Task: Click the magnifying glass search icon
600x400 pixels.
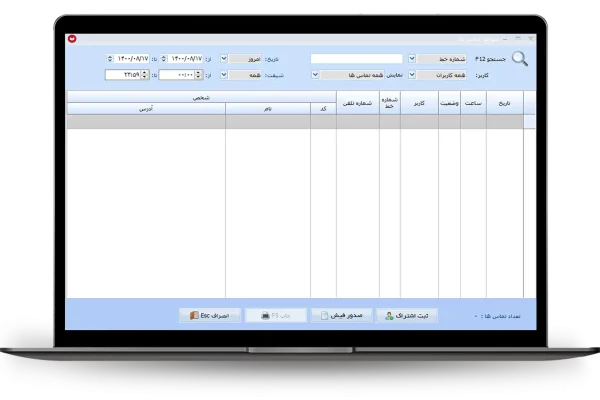Action: (x=520, y=58)
